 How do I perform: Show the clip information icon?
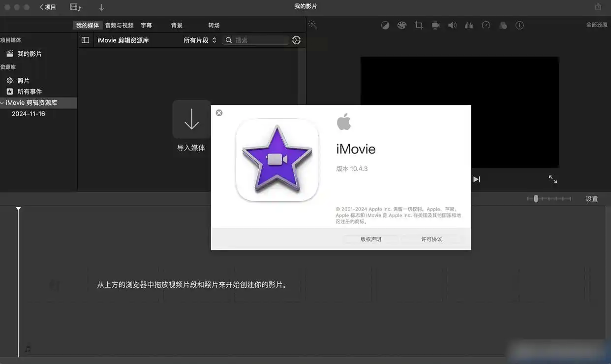(x=519, y=25)
